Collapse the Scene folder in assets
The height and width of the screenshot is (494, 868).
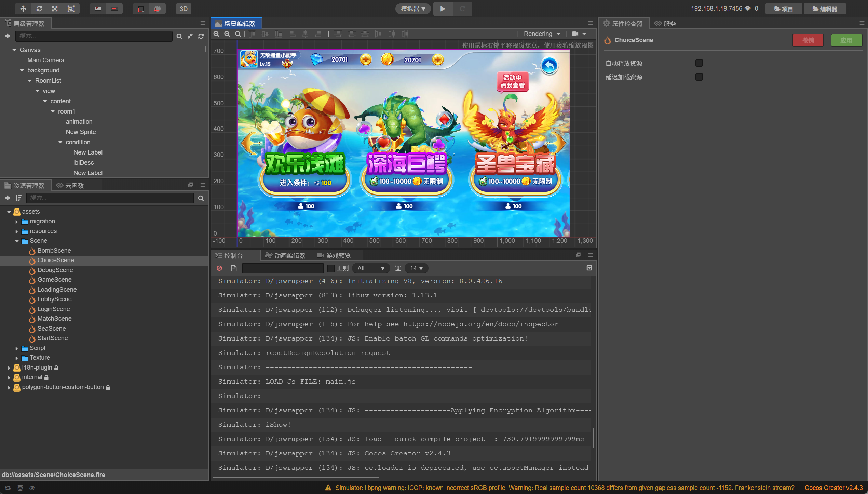(17, 241)
